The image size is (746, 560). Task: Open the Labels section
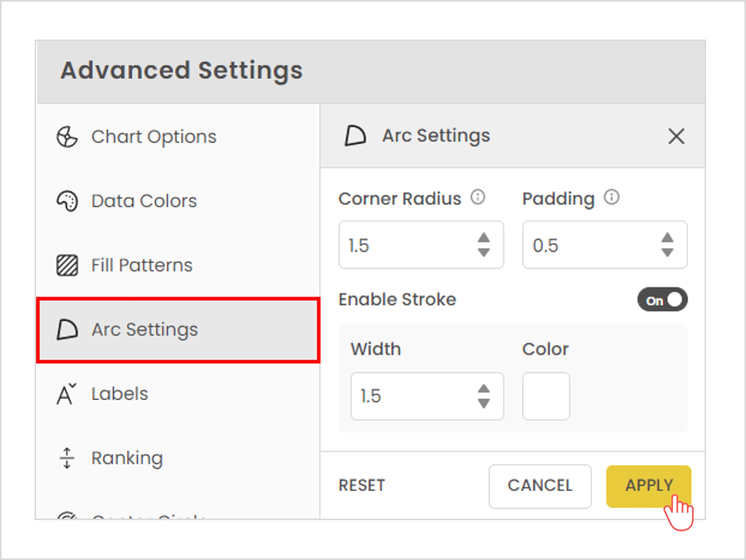click(120, 394)
